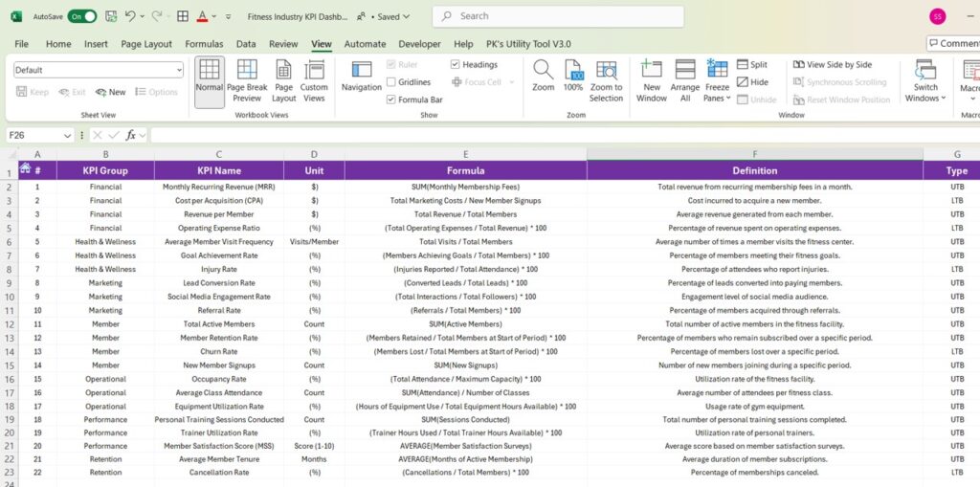Switch to the Home tab
This screenshot has width=980, height=487.
coord(58,44)
